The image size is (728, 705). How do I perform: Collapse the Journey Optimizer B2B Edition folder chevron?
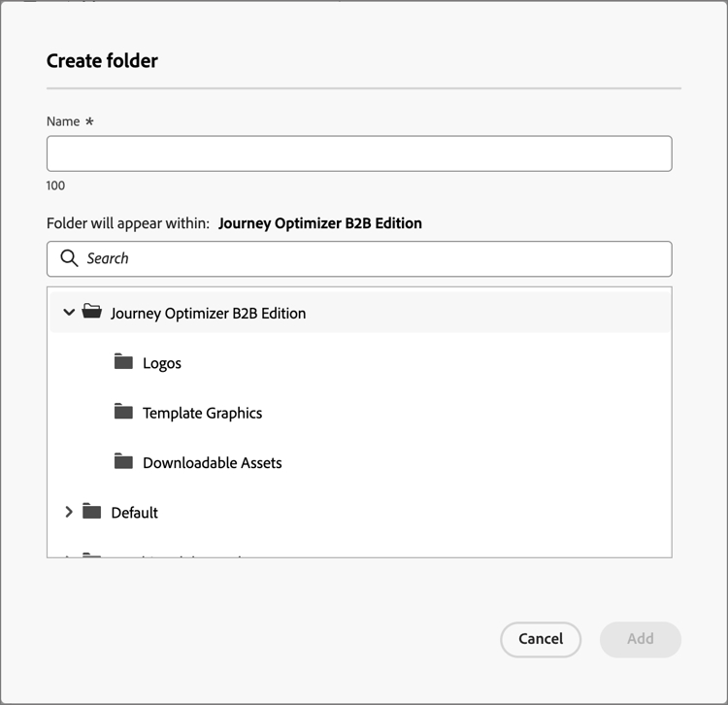coord(69,312)
